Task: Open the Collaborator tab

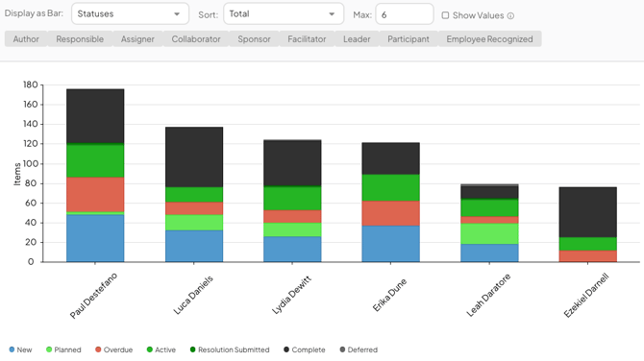Action: coord(196,39)
